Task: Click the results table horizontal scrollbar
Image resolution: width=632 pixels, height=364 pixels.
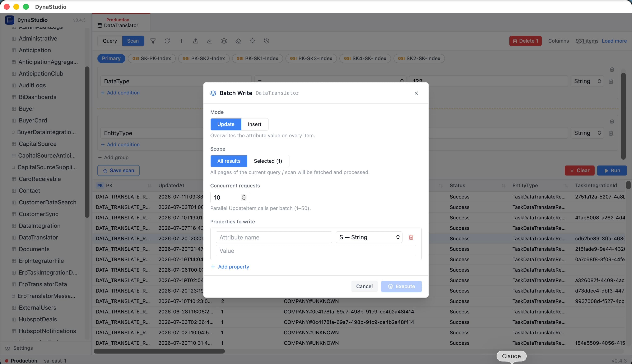Action: click(x=159, y=351)
